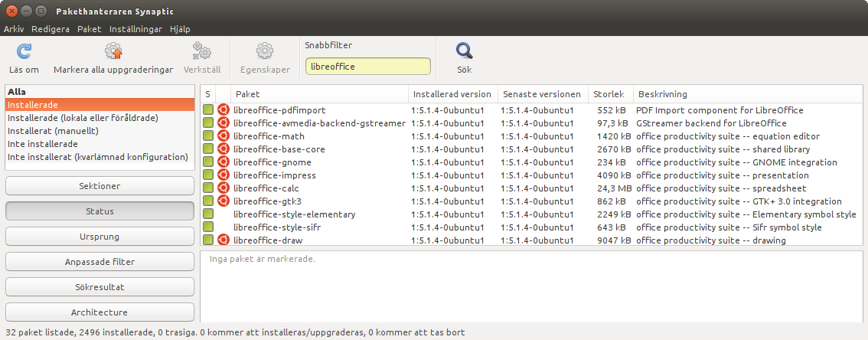
Task: Click Ubuntu logo icon for libreoffice-gtk3
Action: point(223,201)
